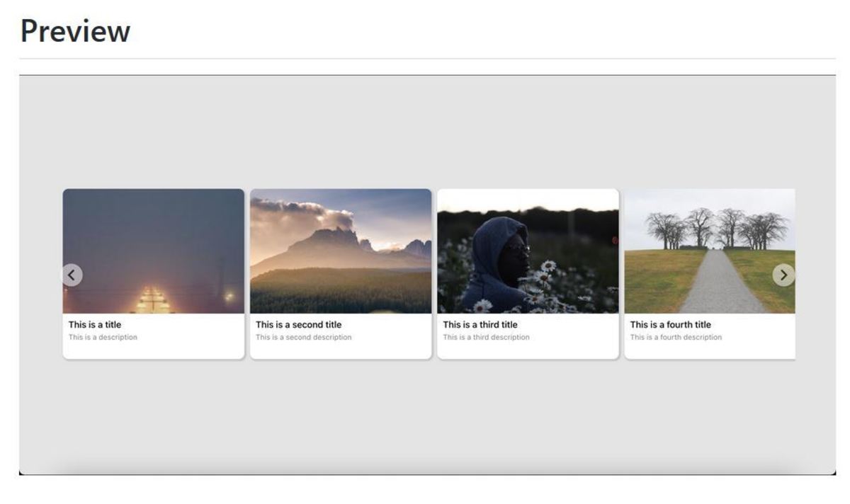Click the next slide arrow button

[783, 275]
